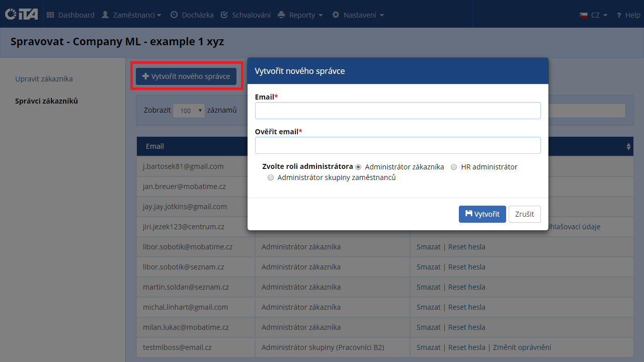Screen dimensions: 644x362
Task: Click the sort arrows in table header
Action: pyautogui.click(x=628, y=146)
